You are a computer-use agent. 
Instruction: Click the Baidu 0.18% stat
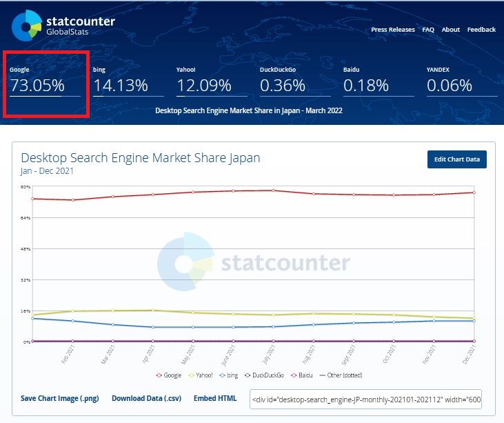point(379,81)
